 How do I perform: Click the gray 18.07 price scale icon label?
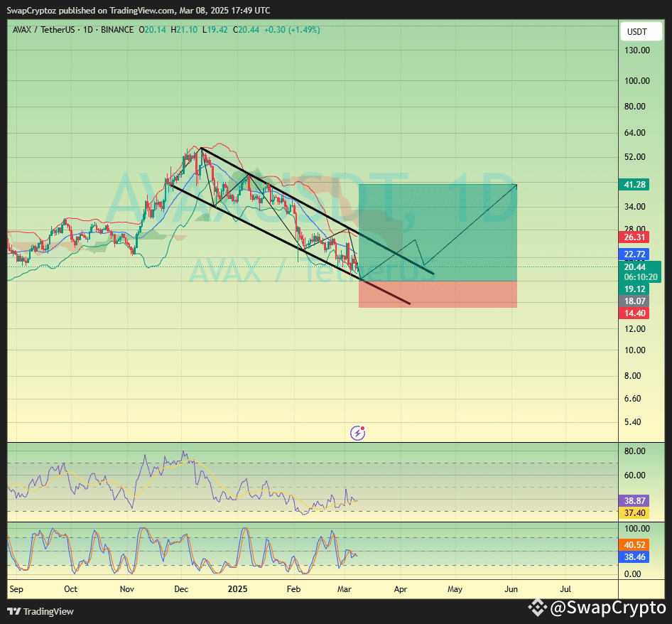[634, 301]
